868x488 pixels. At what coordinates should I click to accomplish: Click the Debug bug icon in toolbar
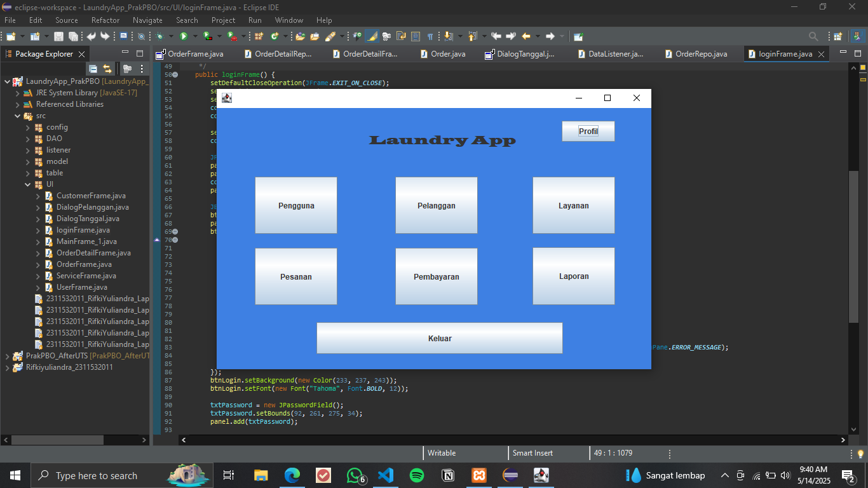[160, 37]
